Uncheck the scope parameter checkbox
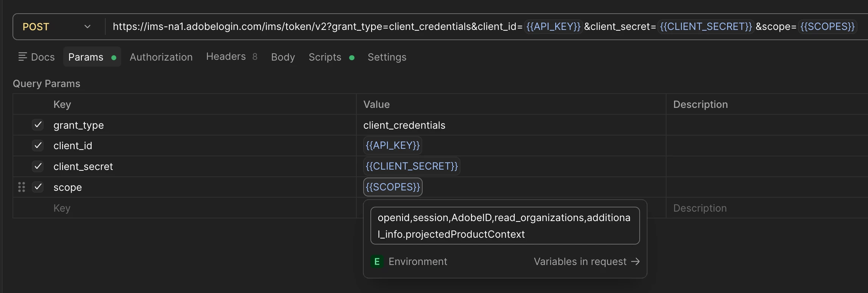 tap(38, 187)
